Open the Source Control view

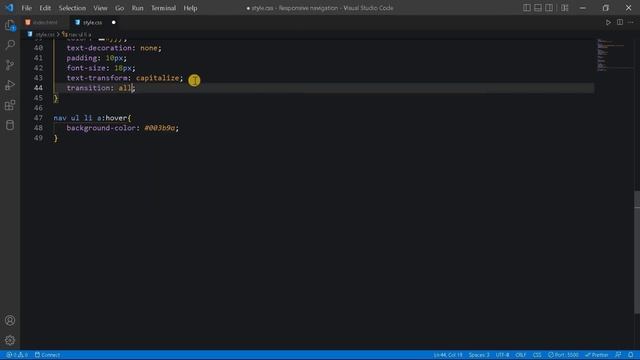(x=10, y=65)
